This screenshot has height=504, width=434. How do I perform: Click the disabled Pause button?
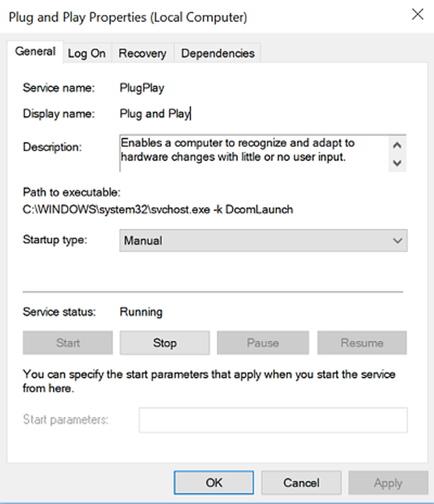click(262, 343)
